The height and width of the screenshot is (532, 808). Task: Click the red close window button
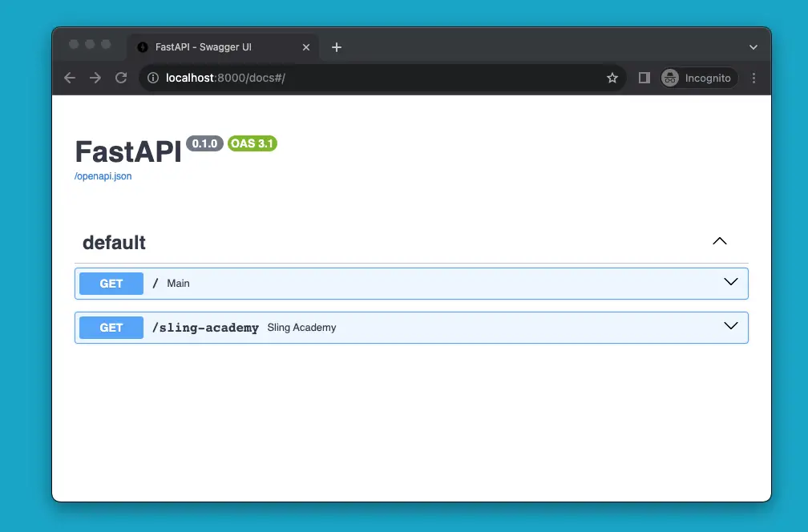[x=74, y=44]
